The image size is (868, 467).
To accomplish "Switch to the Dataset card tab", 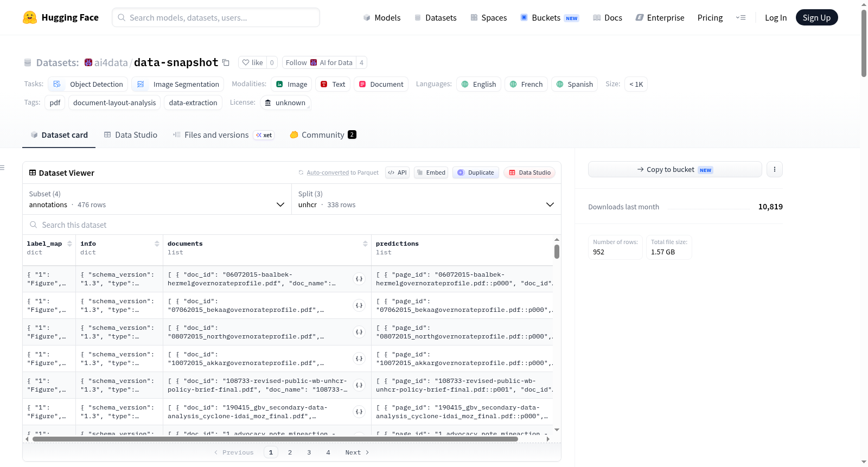I will [59, 135].
